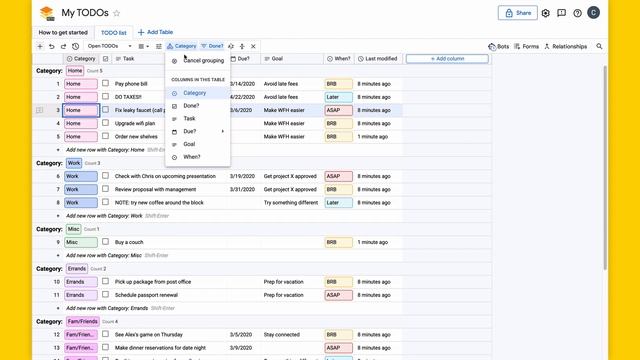Click the Category group-by toolbar button
Image resolution: width=640 pixels, height=360 pixels.
pyautogui.click(x=182, y=46)
